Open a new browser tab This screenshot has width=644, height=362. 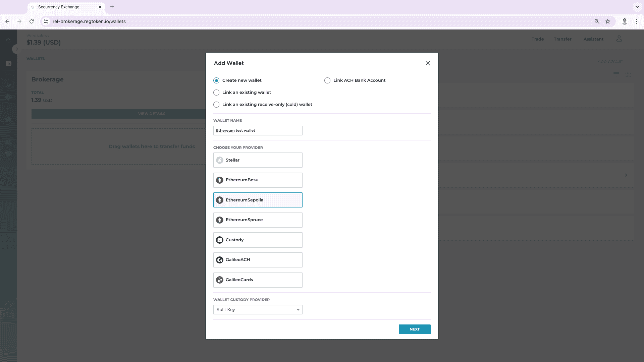click(x=112, y=7)
